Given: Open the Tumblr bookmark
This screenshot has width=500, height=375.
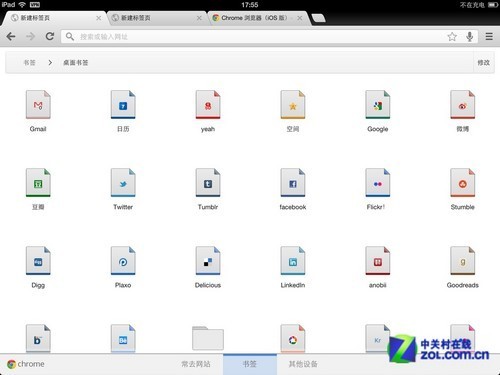Looking at the screenshot, I should pyautogui.click(x=208, y=188).
